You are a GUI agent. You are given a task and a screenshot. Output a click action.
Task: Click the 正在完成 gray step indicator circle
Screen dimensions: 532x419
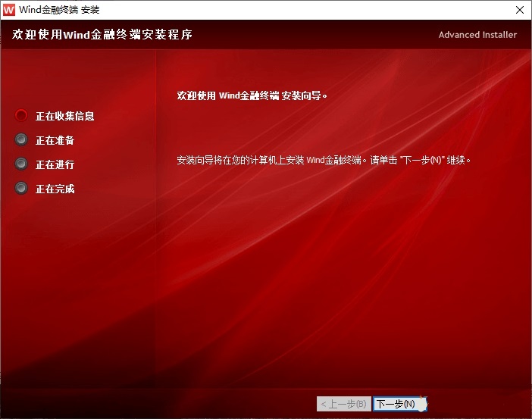21,189
